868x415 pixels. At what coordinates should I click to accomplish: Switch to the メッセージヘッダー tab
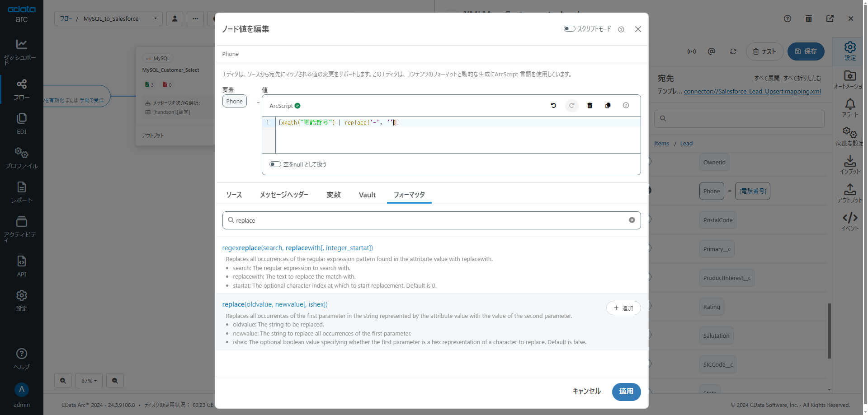tap(284, 195)
